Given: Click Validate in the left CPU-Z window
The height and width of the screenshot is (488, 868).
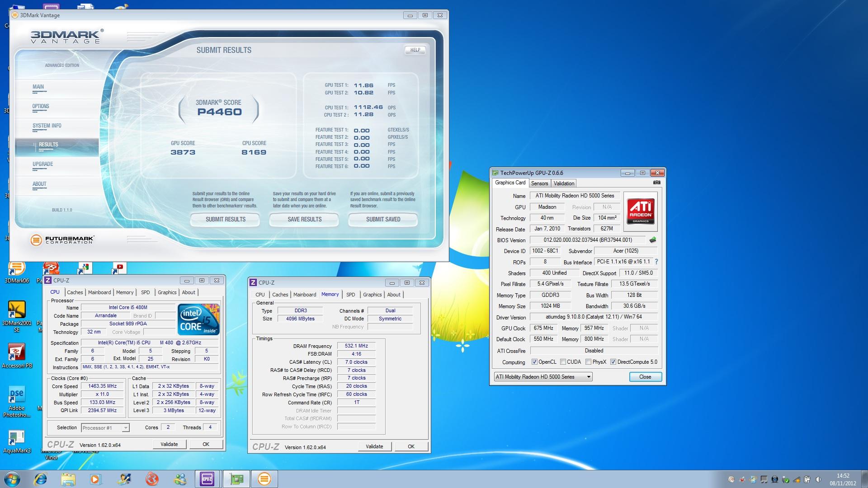Looking at the screenshot, I should [x=169, y=444].
